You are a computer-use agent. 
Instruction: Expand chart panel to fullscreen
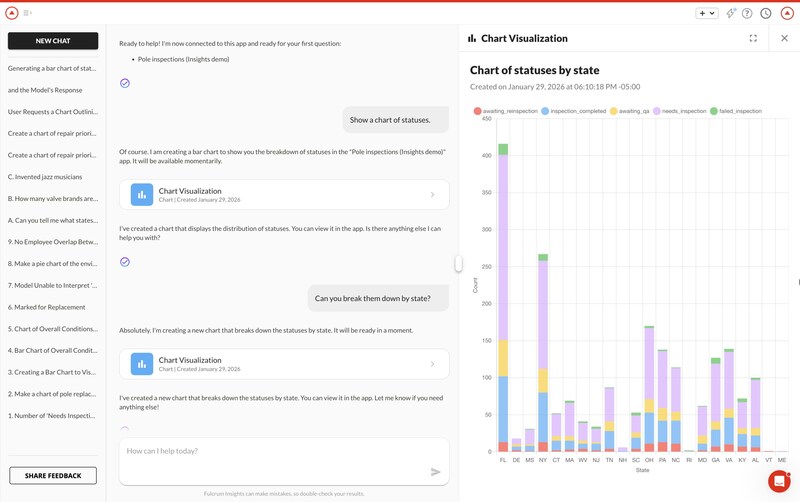(753, 38)
